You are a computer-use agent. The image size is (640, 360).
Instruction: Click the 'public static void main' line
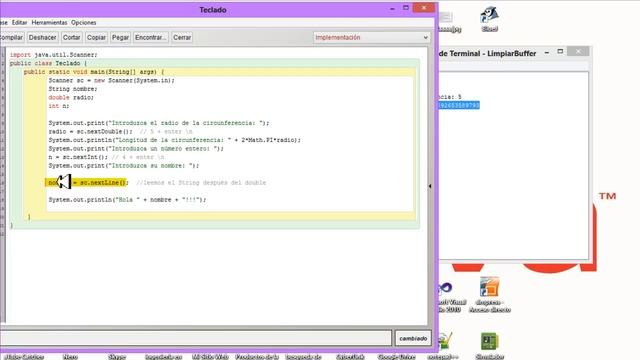click(93, 72)
